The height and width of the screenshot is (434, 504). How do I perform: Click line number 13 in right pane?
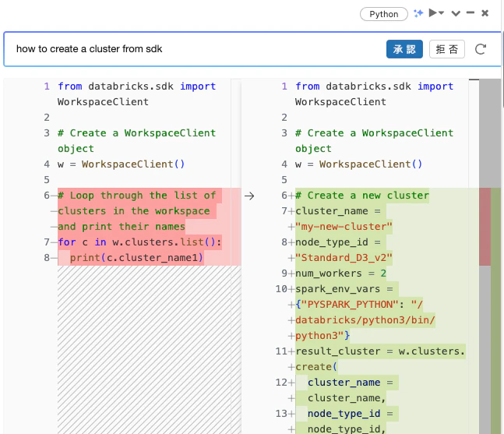(x=281, y=414)
